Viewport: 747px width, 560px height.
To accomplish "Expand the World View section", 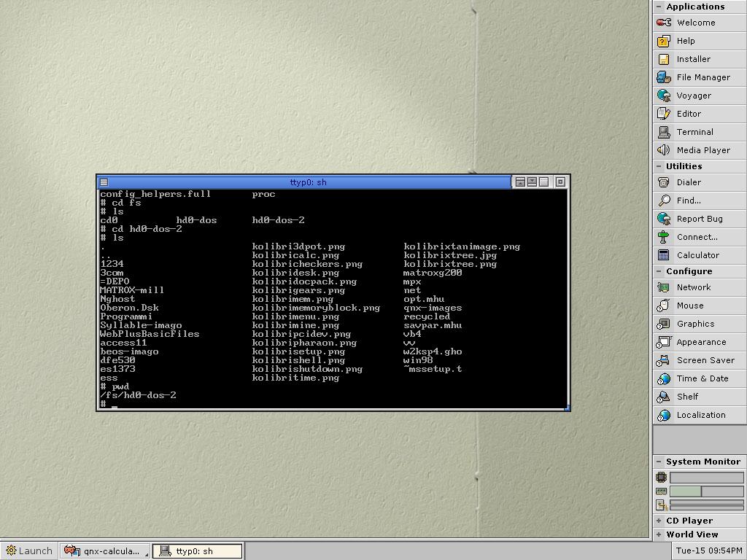I will [659, 534].
